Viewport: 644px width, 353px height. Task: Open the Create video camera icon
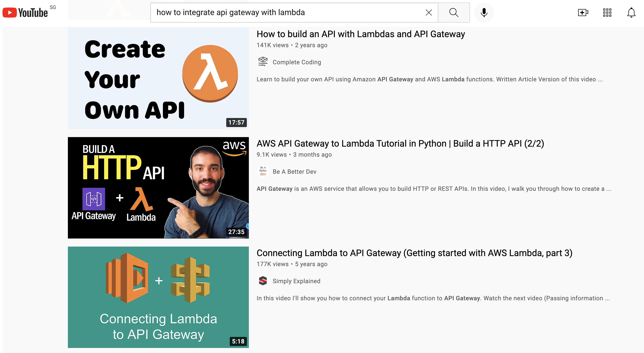click(x=583, y=13)
